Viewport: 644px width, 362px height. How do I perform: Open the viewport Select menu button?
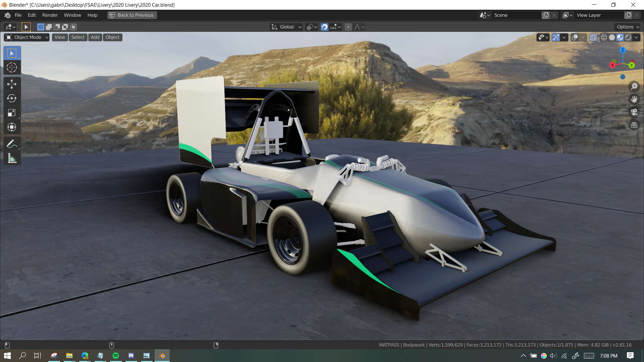pyautogui.click(x=78, y=38)
